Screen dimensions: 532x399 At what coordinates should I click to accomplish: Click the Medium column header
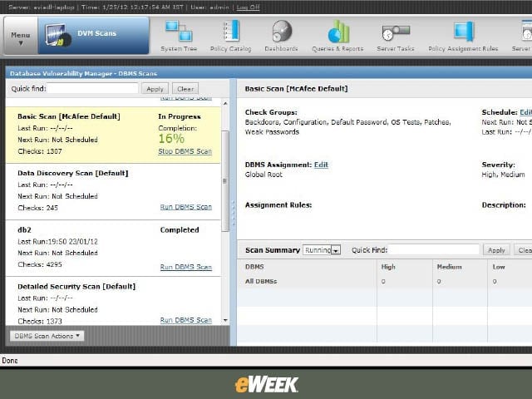click(449, 267)
